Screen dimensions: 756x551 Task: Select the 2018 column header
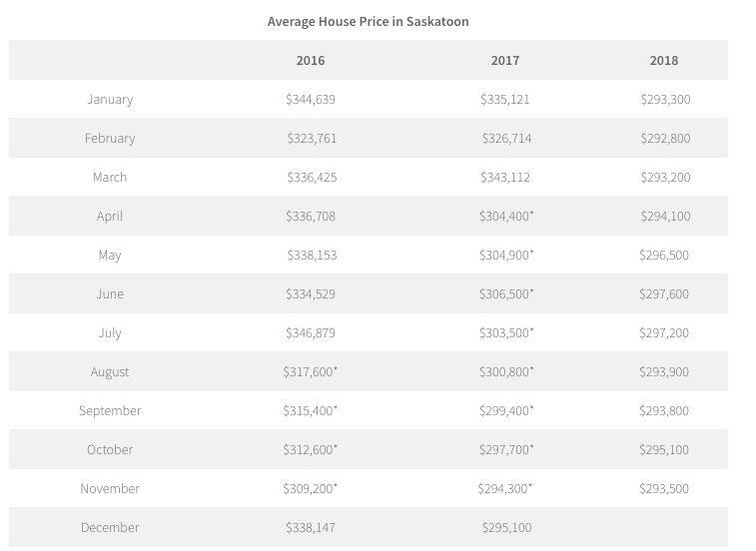(664, 61)
